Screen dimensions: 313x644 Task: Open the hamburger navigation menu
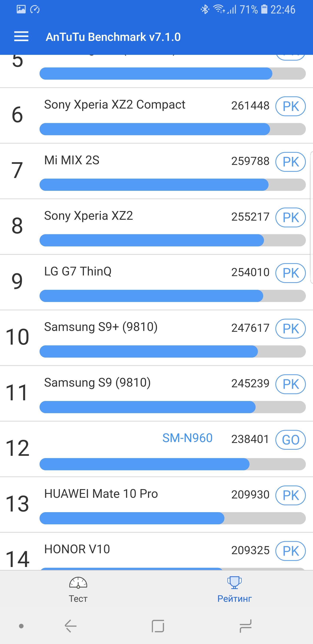pyautogui.click(x=21, y=37)
